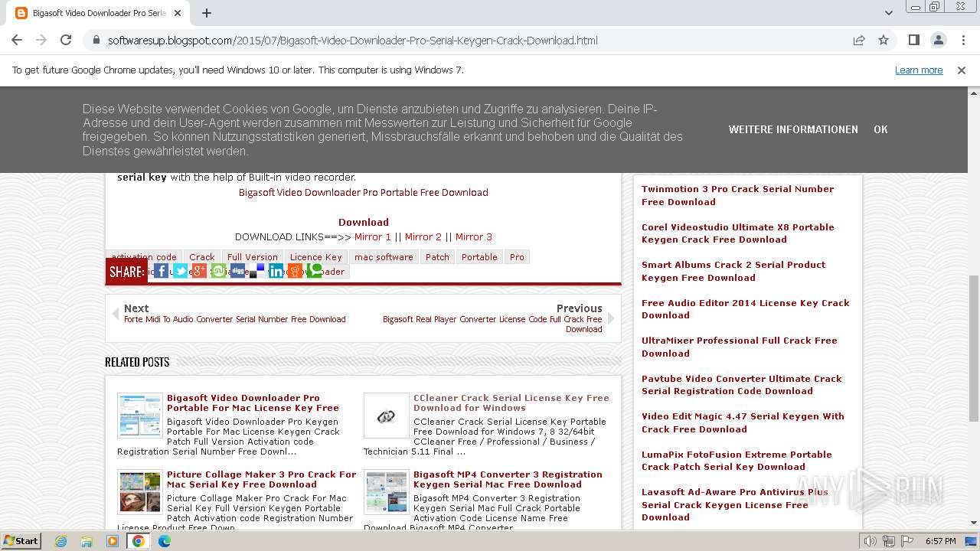Open the Mirror 2 download link

pos(423,237)
